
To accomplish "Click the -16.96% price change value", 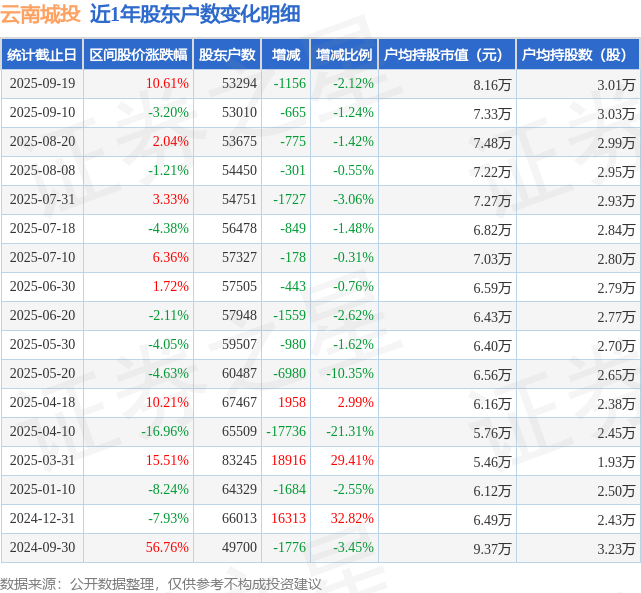I will coord(165,432).
